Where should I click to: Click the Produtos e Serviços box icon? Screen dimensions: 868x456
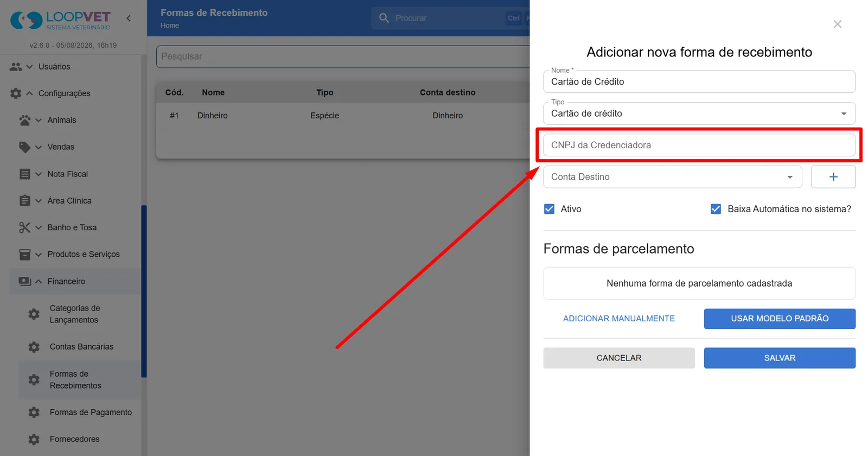25,254
